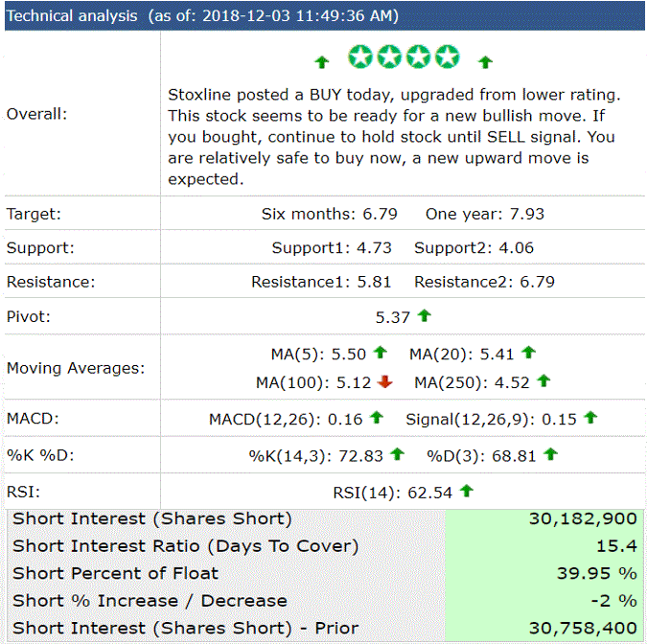
Task: Click the red down arrow beside MA(100)
Action: click(385, 381)
